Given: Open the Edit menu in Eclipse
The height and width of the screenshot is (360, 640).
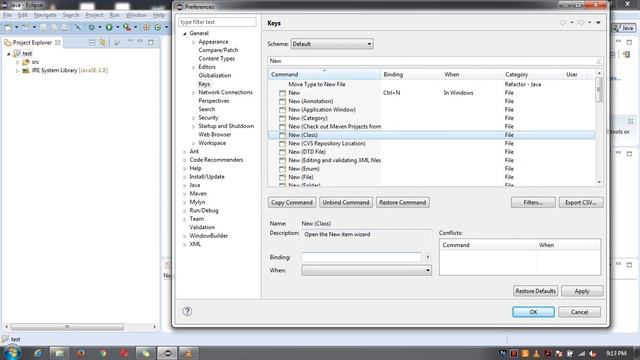Looking at the screenshot, I should click(x=23, y=15).
